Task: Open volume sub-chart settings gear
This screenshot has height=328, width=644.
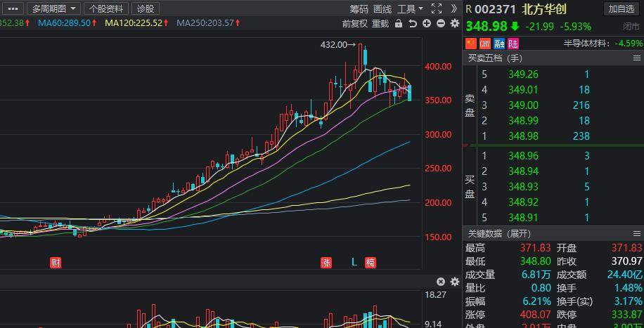Action: (455, 282)
